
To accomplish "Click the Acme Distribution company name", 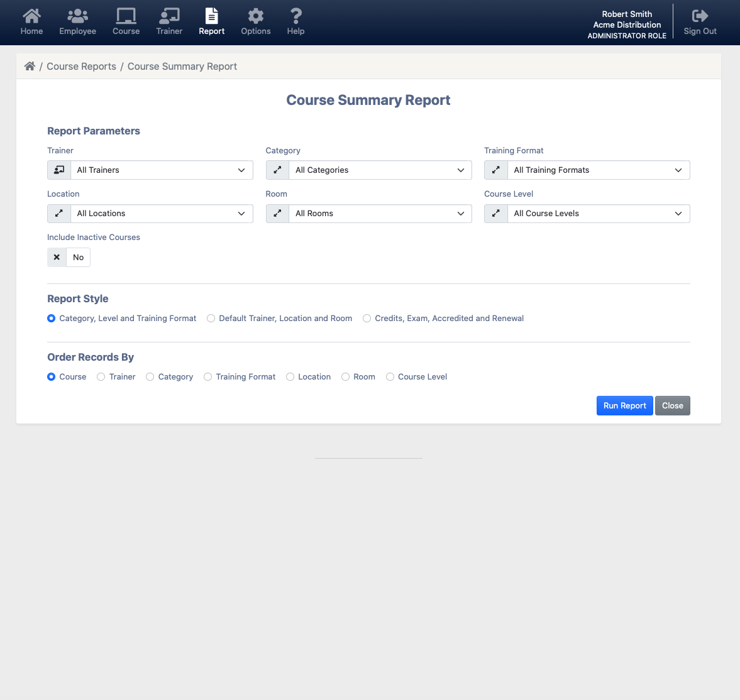I will [x=627, y=25].
